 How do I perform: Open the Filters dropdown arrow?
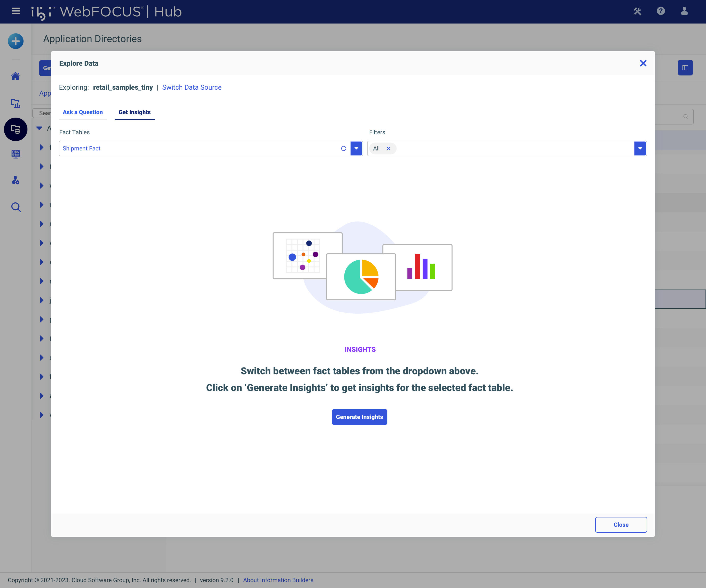click(x=640, y=148)
